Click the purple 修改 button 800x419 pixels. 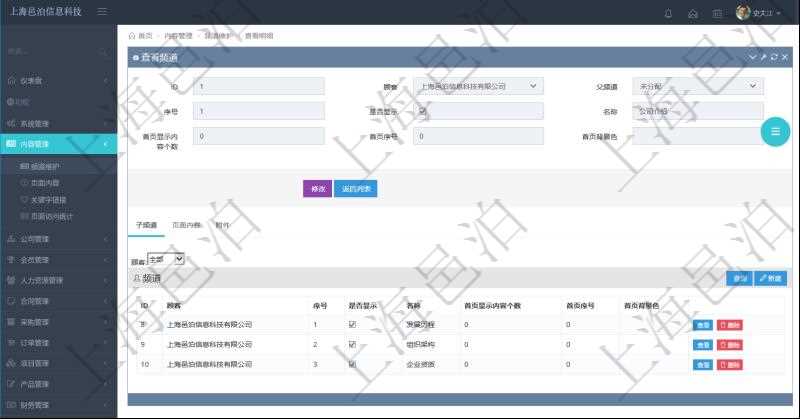[317, 189]
